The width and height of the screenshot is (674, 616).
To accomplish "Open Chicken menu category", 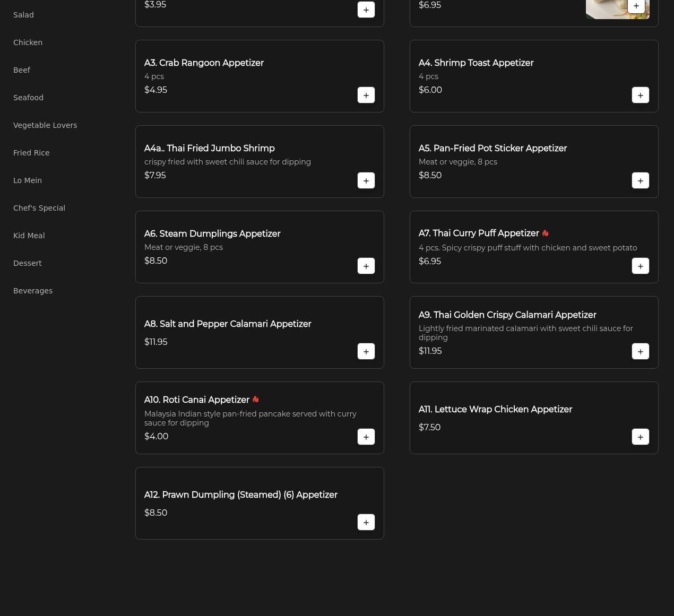I will pyautogui.click(x=28, y=42).
